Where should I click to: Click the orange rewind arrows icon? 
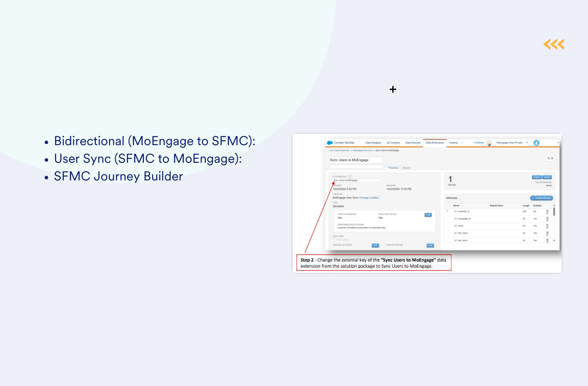[554, 44]
